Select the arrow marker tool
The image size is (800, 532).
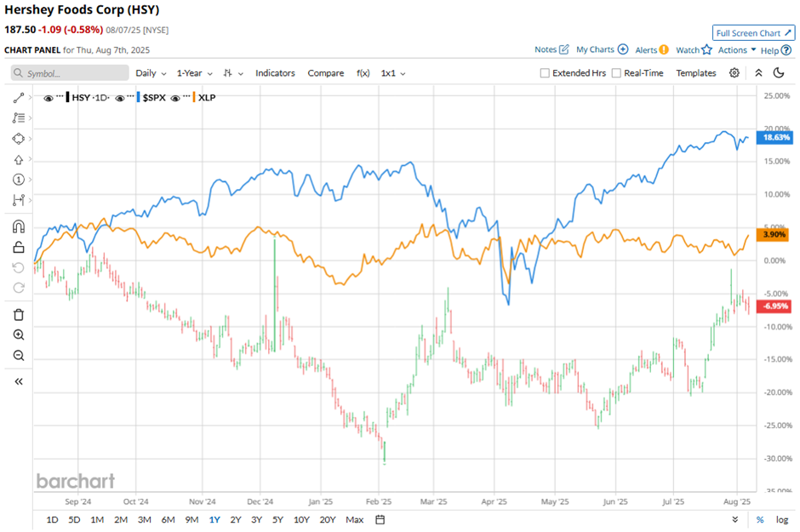tap(19, 160)
